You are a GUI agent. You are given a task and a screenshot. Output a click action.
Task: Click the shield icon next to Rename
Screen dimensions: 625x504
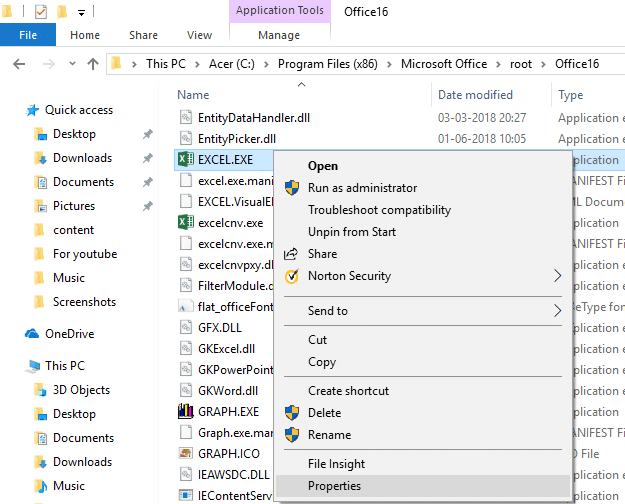pyautogui.click(x=292, y=435)
